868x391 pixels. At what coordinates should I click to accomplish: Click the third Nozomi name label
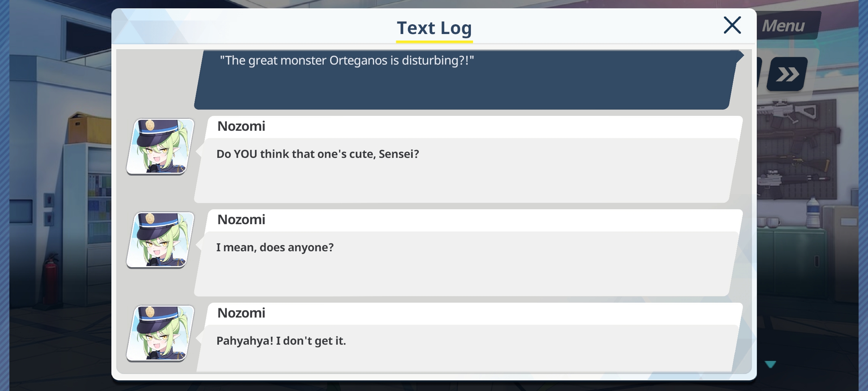(x=241, y=313)
